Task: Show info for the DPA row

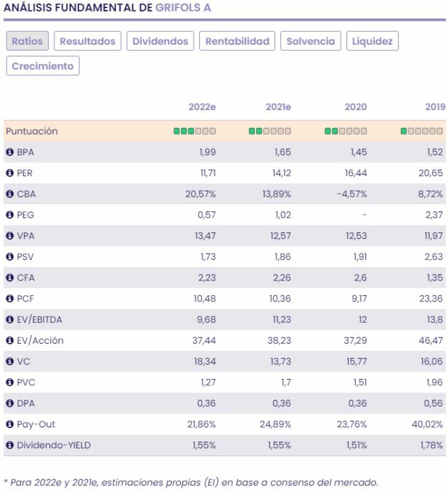Action: click(x=9, y=404)
